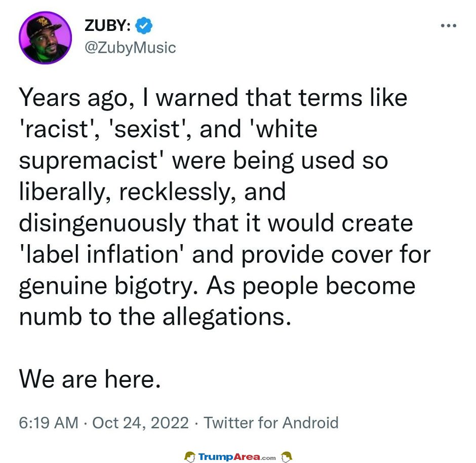Viewport: 476px width, 463px height.
Task: Open the three-dot more options menu
Action: coord(448,26)
